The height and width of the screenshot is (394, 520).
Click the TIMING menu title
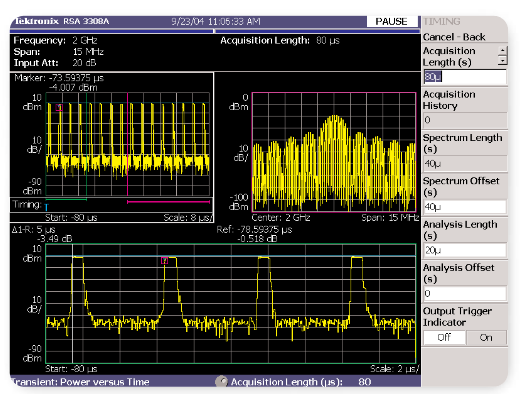pyautogui.click(x=442, y=21)
